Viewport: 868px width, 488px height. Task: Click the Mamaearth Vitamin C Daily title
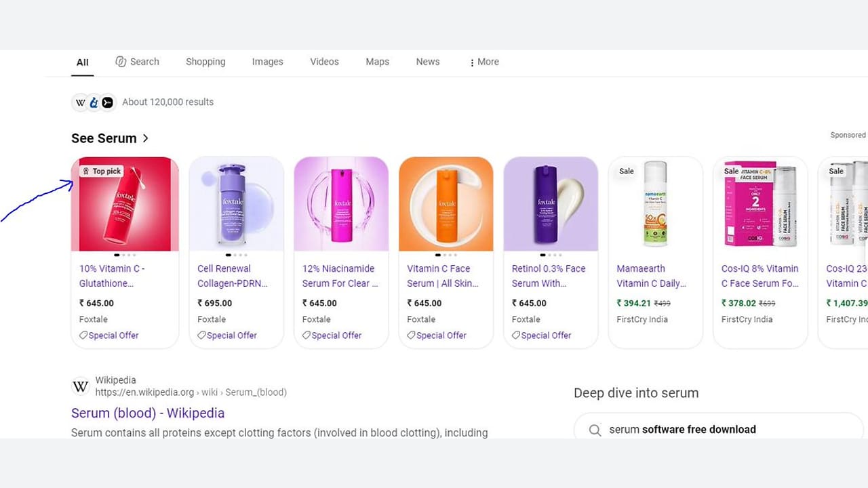pos(651,276)
